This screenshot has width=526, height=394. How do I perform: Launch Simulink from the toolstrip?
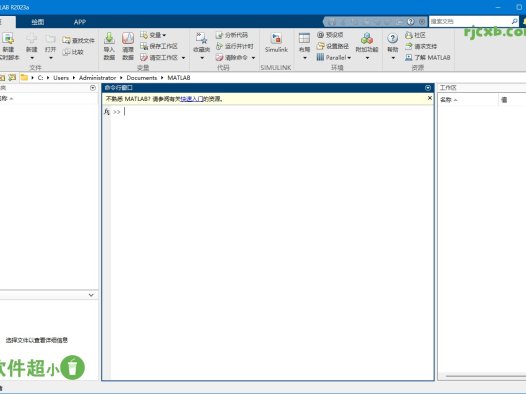point(276,43)
